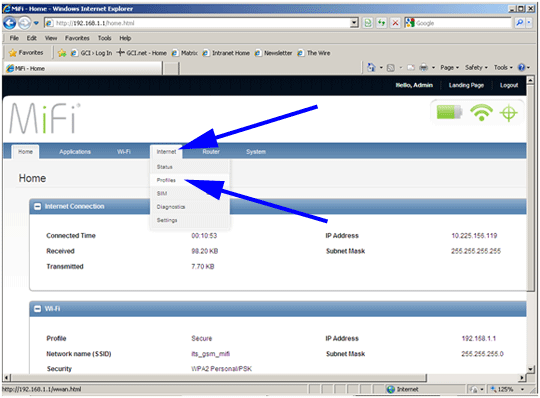Click the Add to Favorites bar icon
This screenshot has width=540, height=398.
[62, 53]
